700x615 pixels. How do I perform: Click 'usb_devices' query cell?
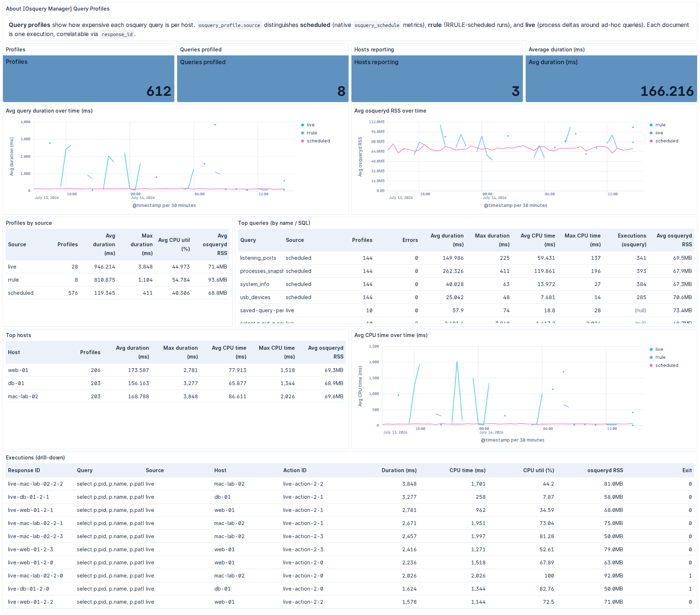click(x=255, y=297)
